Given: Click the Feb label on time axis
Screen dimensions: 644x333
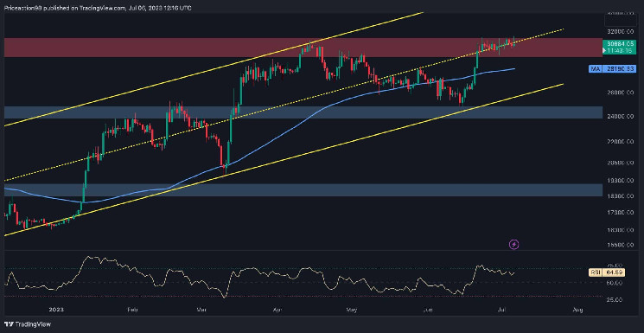Looking at the screenshot, I should (131, 309).
